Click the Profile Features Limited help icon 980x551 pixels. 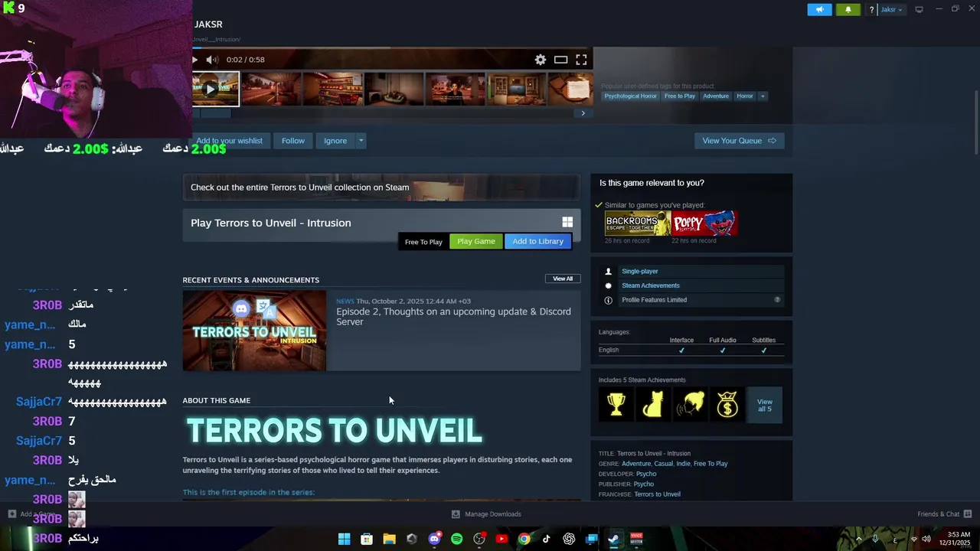(777, 300)
